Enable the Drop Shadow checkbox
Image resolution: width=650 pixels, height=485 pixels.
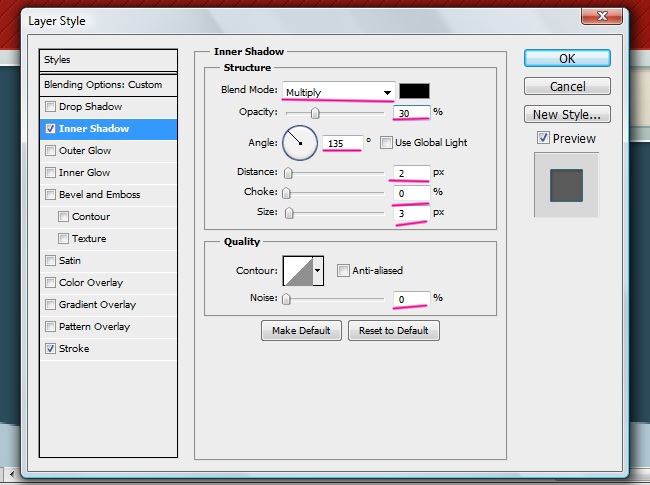click(50, 107)
